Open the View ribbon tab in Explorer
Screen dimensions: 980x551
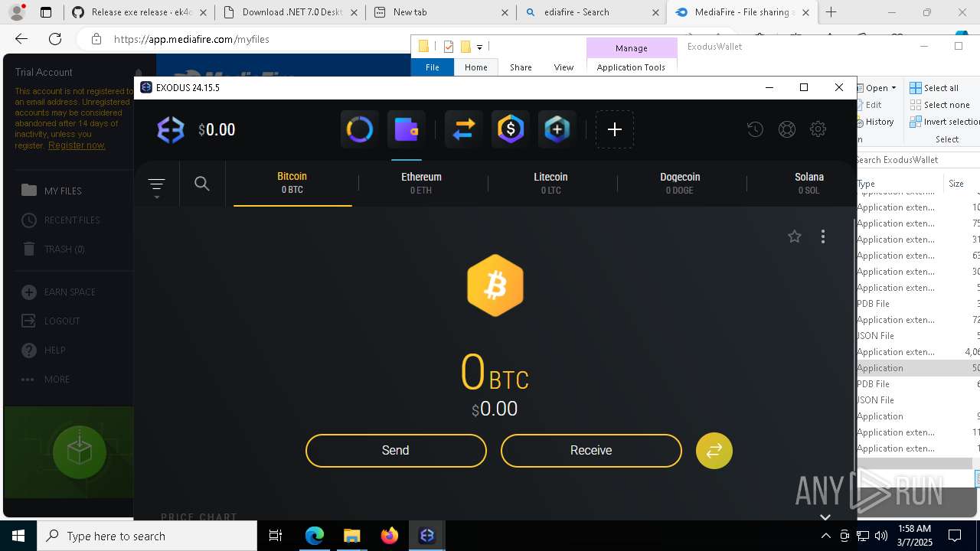pos(563,67)
